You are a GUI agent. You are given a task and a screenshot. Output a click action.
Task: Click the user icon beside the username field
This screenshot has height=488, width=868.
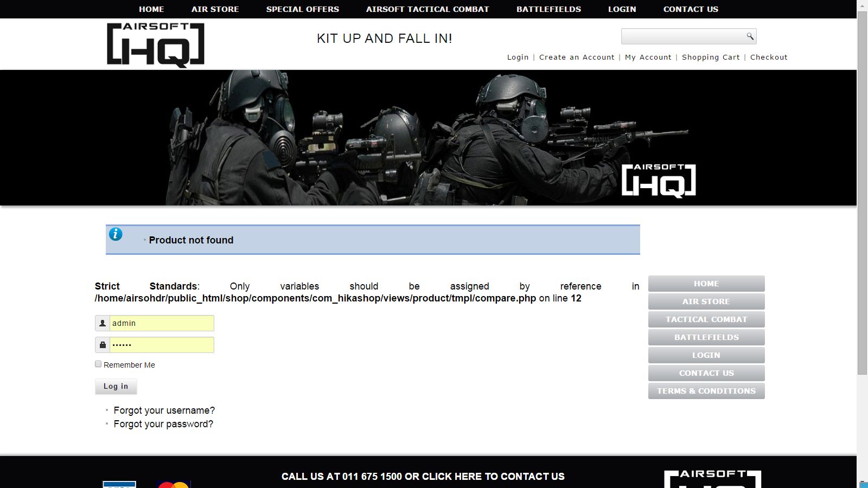(103, 323)
